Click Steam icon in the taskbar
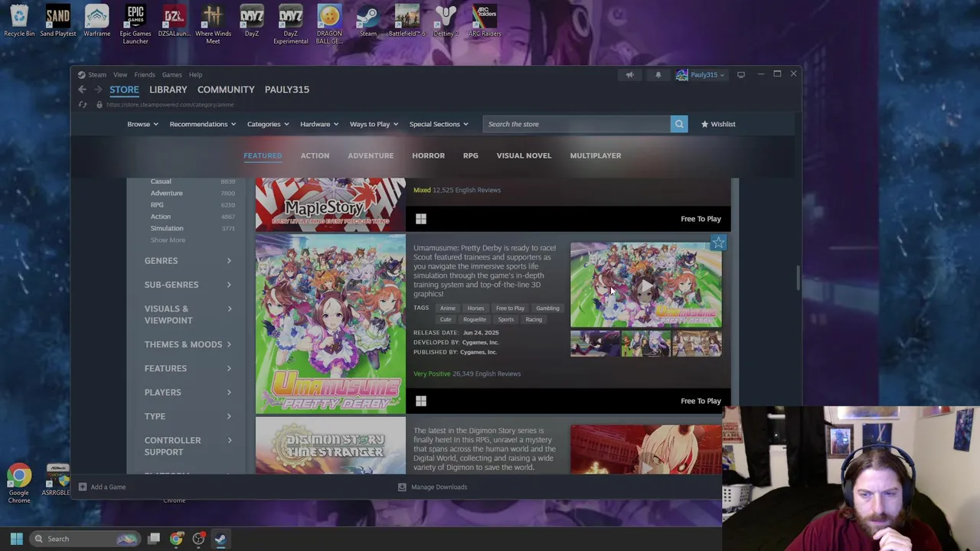The width and height of the screenshot is (980, 551). (220, 539)
